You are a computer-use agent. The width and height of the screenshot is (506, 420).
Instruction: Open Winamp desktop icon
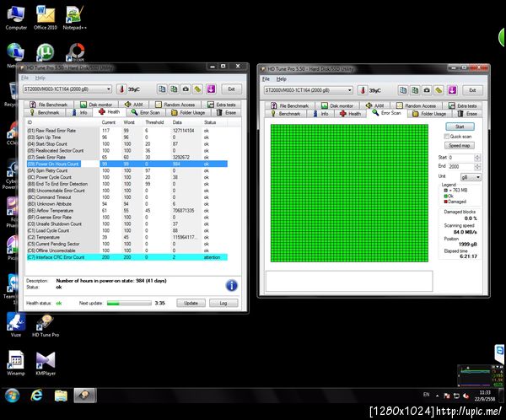coord(16,363)
